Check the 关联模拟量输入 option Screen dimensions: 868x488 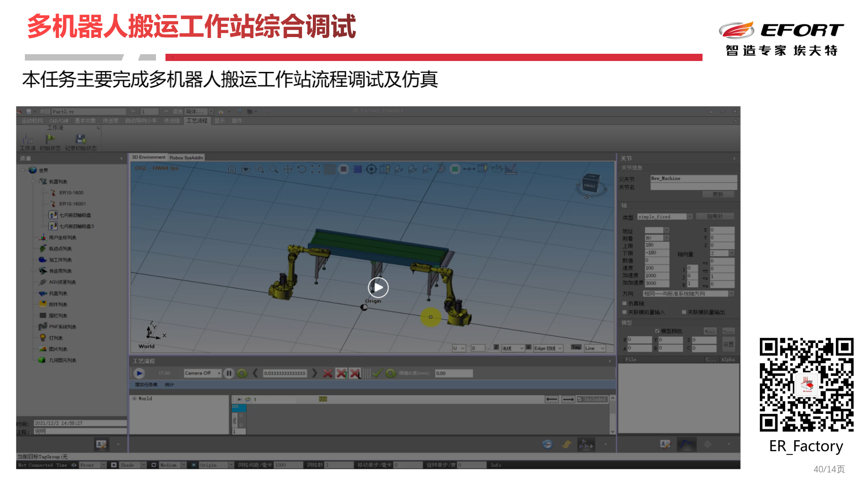coord(625,312)
